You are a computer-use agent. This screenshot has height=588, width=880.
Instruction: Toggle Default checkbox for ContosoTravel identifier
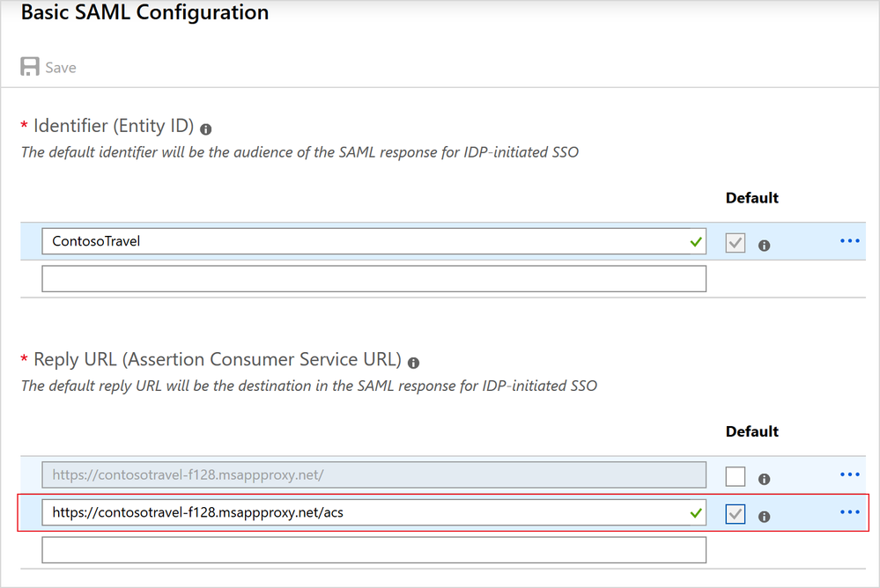[x=736, y=243]
